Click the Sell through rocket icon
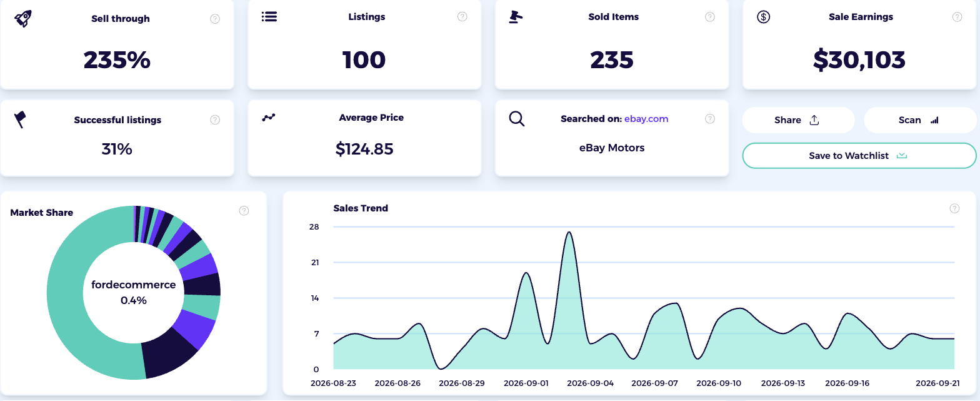This screenshot has width=980, height=401. click(23, 18)
